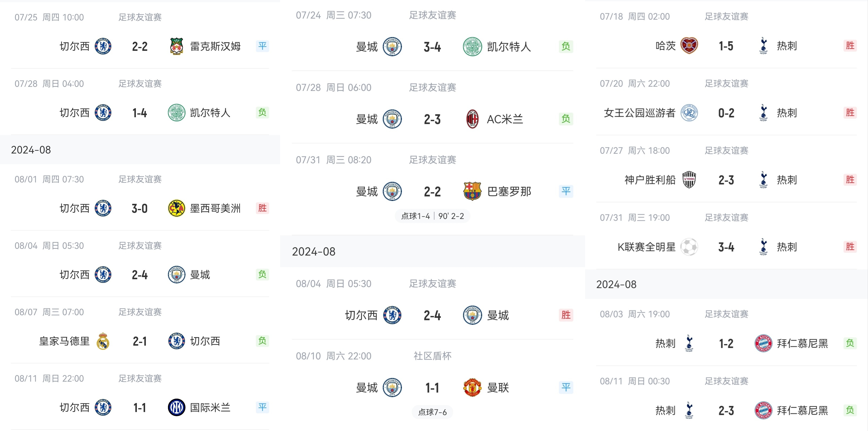Click penalty shootout 7-6 detail badge
This screenshot has height=431, width=868.
pos(432,412)
